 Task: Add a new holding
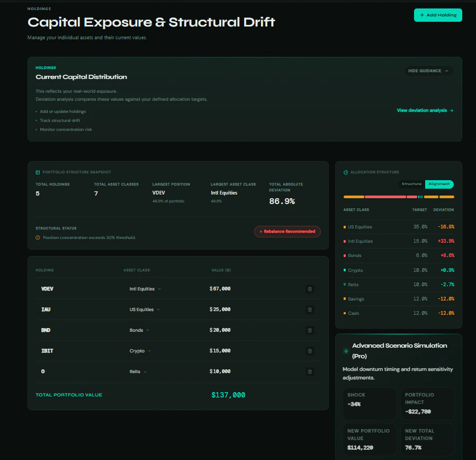[x=438, y=15]
